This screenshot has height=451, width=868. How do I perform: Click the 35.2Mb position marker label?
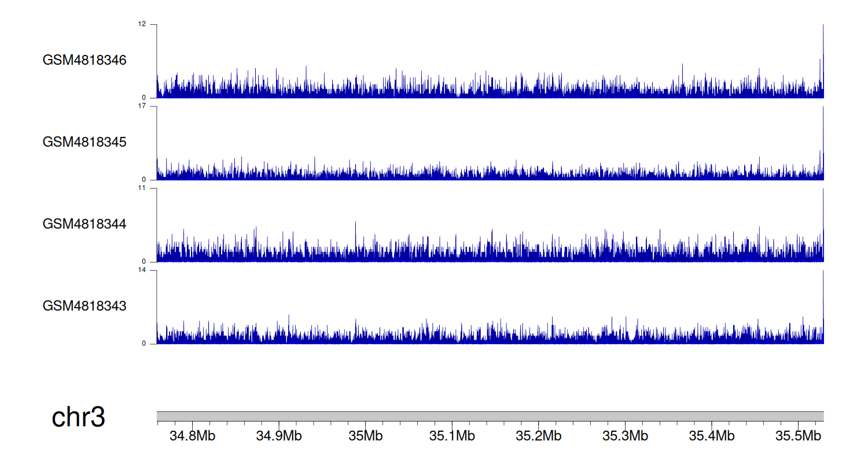click(x=539, y=435)
